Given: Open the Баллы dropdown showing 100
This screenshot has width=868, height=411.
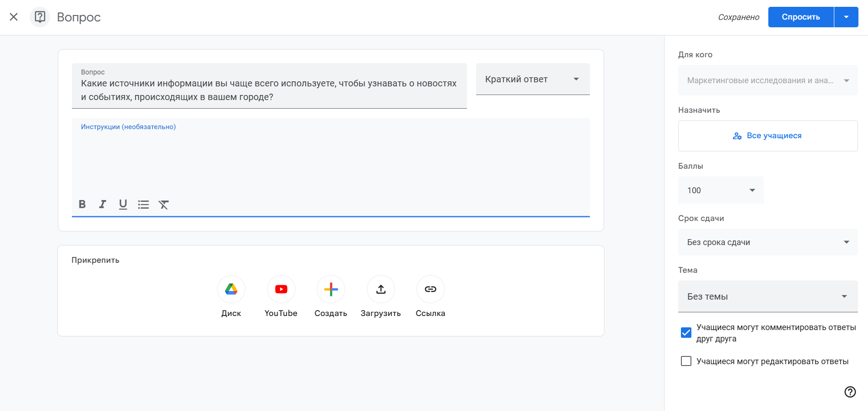Looking at the screenshot, I should coord(720,190).
